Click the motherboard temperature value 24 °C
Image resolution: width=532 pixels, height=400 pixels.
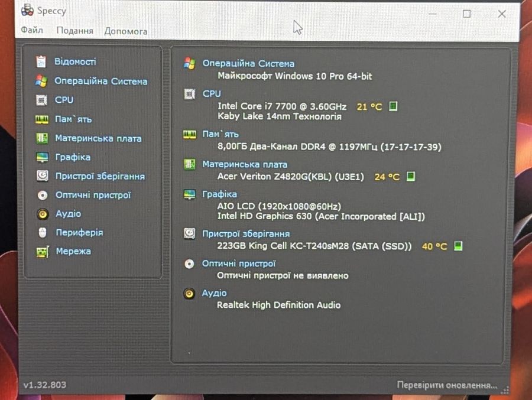point(387,177)
